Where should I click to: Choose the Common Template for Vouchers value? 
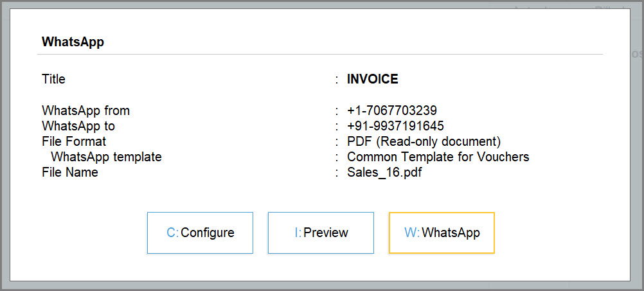click(x=438, y=157)
